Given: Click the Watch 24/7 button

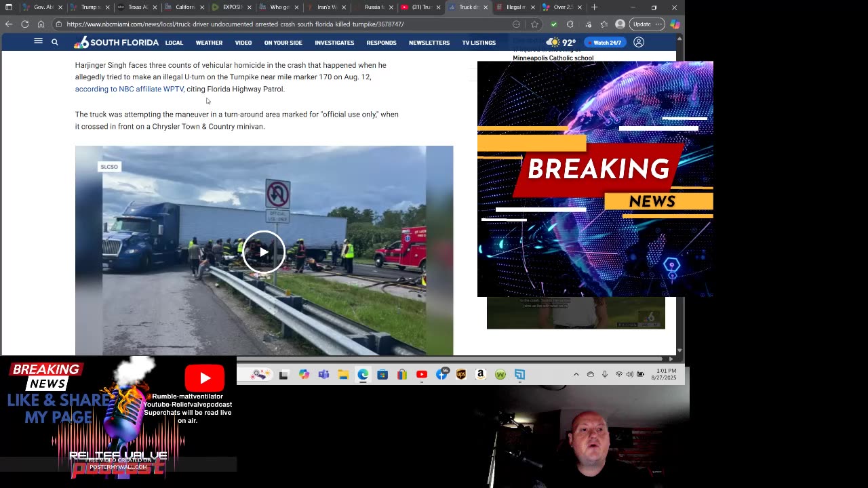Looking at the screenshot, I should point(604,43).
